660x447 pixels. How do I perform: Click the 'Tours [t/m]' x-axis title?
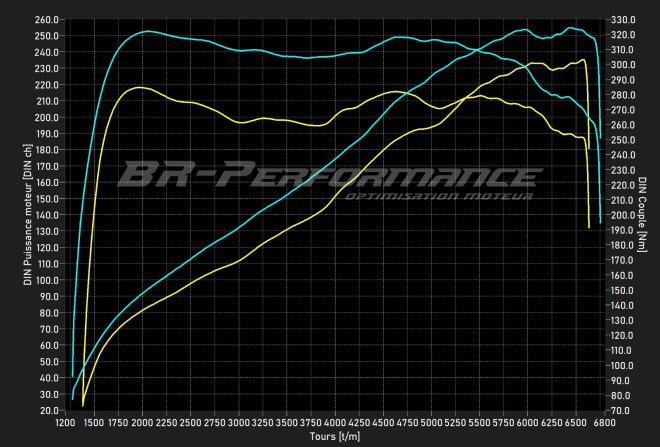coord(335,438)
